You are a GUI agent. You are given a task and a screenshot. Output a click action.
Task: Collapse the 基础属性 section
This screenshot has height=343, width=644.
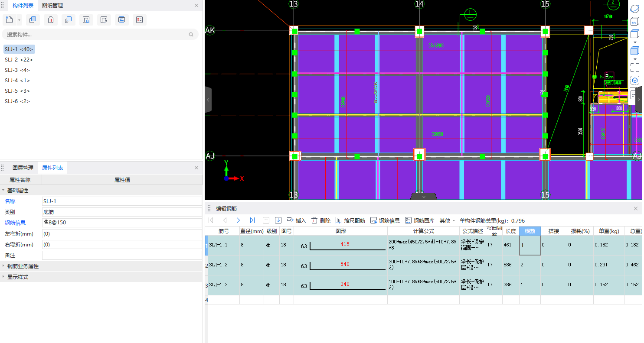click(3, 190)
